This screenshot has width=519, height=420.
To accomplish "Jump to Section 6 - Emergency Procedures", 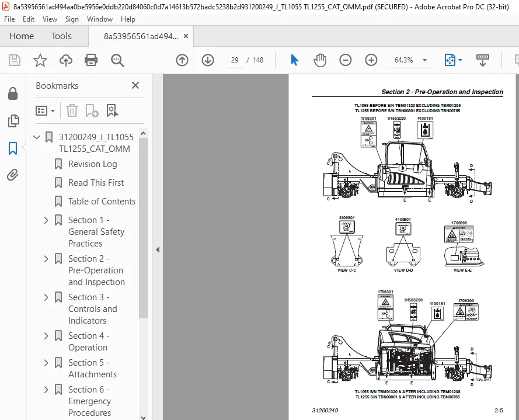I will [x=89, y=401].
